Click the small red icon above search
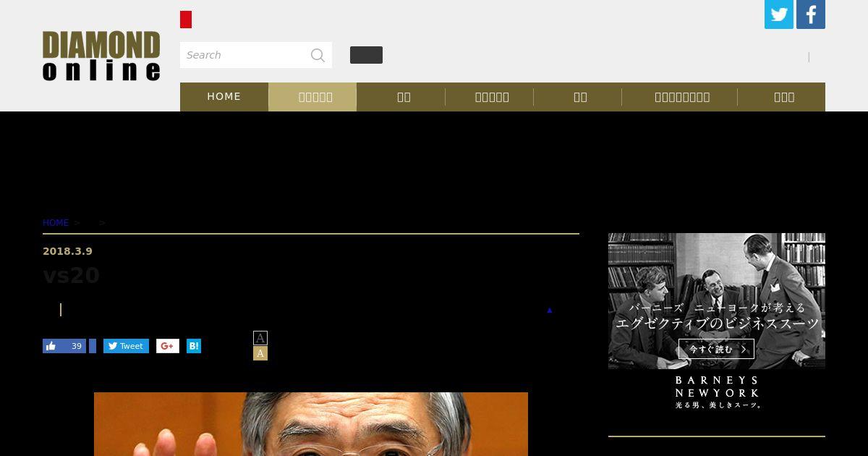This screenshot has height=456, width=868. [x=186, y=20]
